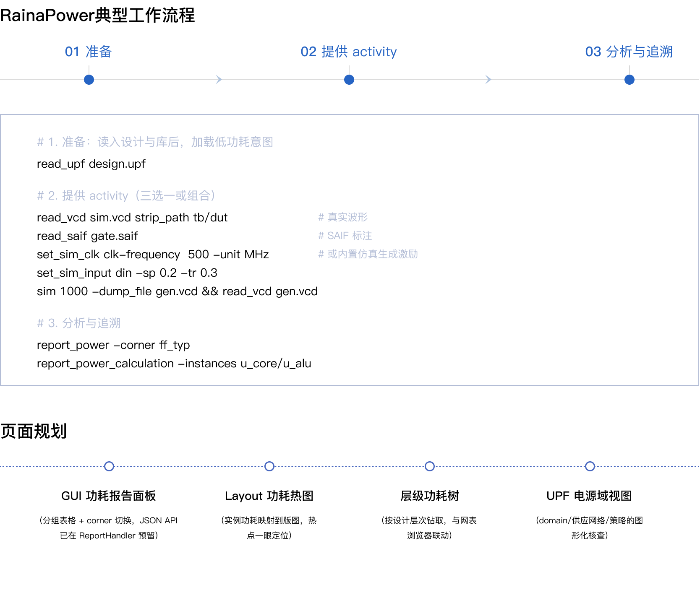Image resolution: width=700 pixels, height=603 pixels.
Task: Click the '# 真实波形' comment
Action: coord(343,217)
